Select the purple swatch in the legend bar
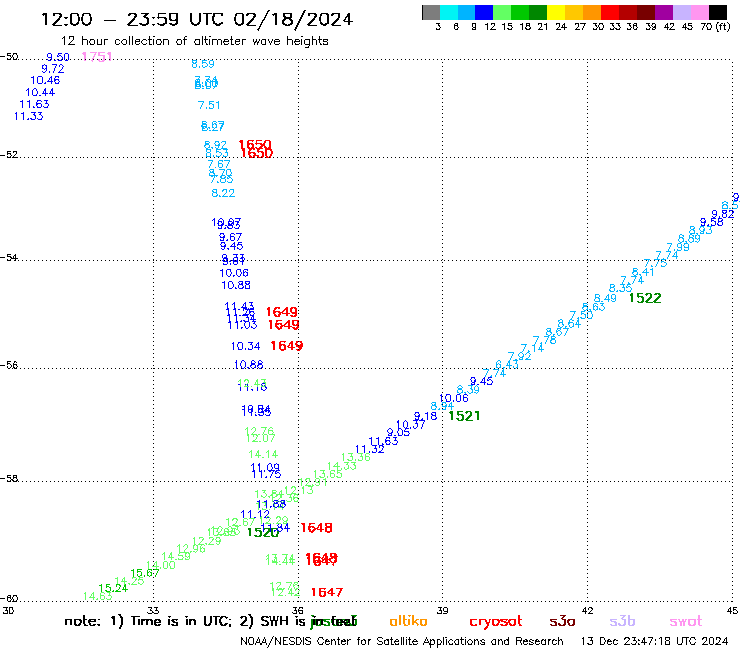Image resolution: width=740 pixels, height=650 pixels. 664,12
